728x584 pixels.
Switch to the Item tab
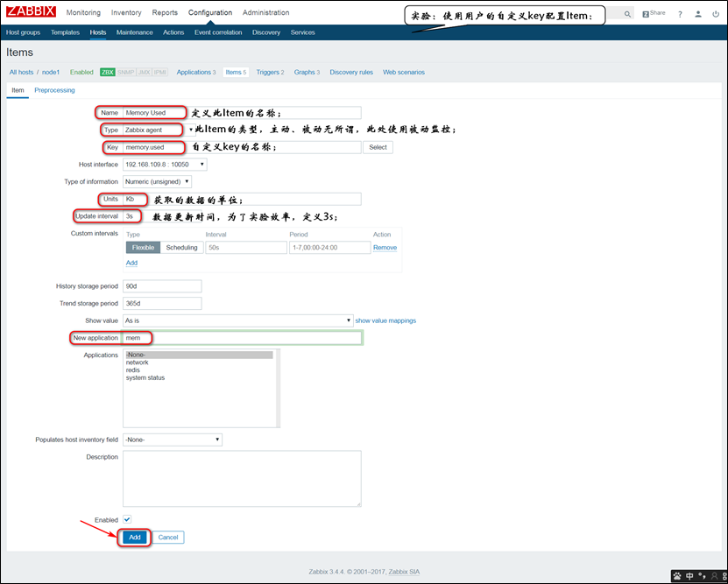click(18, 90)
